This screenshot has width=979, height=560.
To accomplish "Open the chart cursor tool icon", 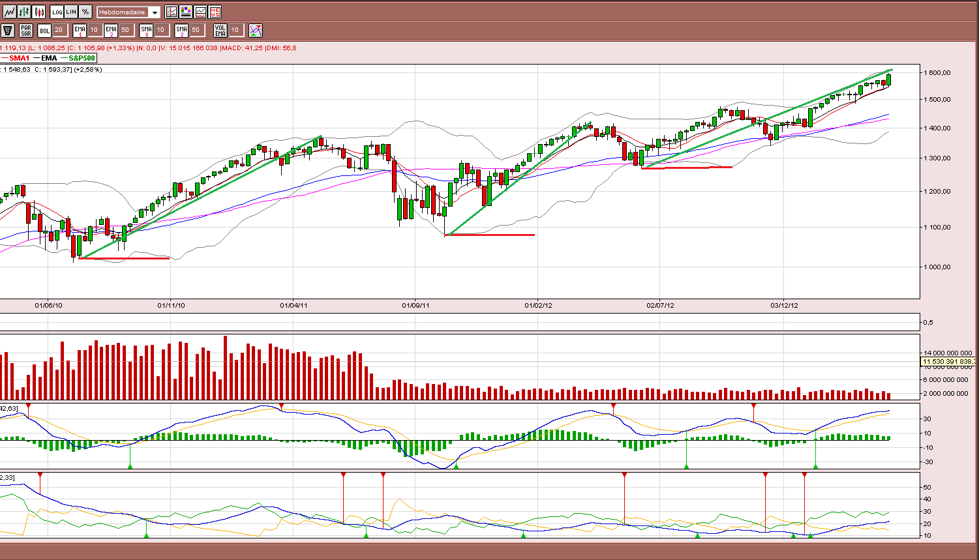I will (172, 12).
